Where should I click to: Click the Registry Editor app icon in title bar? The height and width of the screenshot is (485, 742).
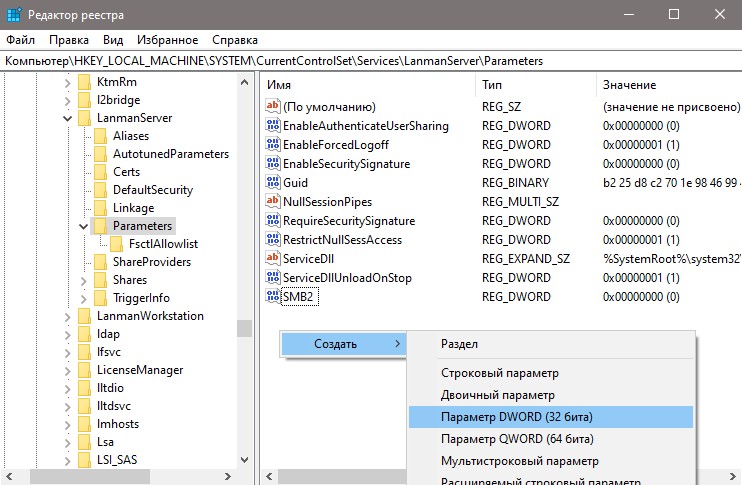14,15
